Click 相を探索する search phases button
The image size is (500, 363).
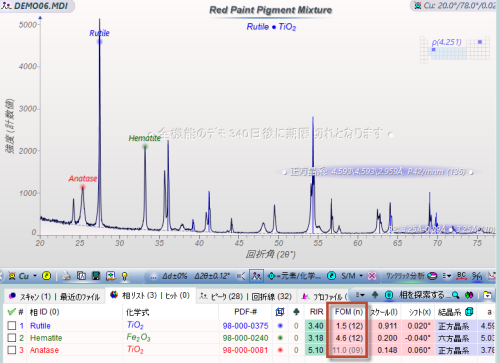429,295
